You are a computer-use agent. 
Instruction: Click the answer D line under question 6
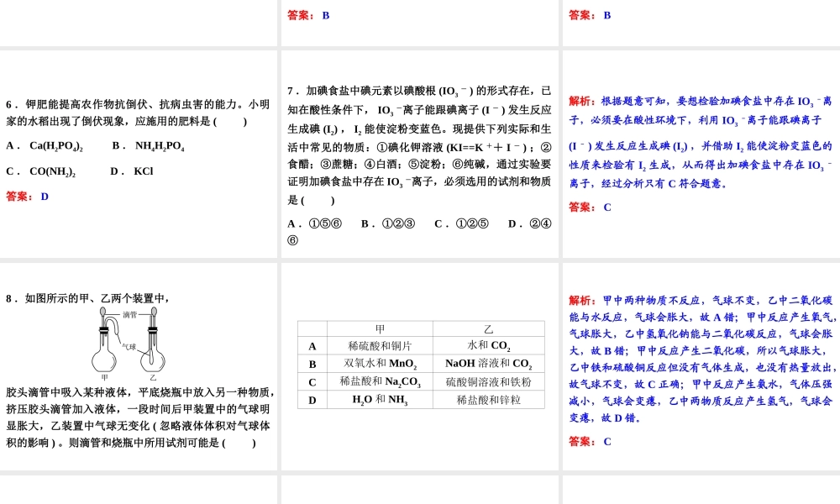point(28,197)
